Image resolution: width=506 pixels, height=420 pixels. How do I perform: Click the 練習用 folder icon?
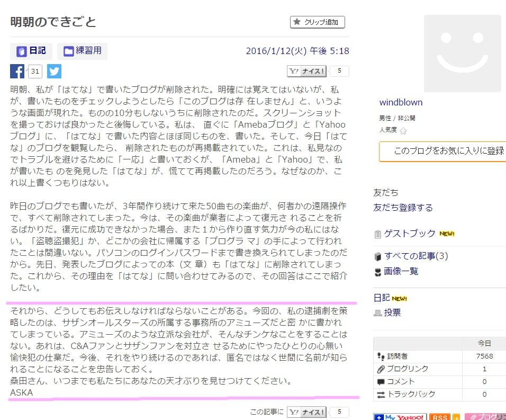(x=68, y=51)
